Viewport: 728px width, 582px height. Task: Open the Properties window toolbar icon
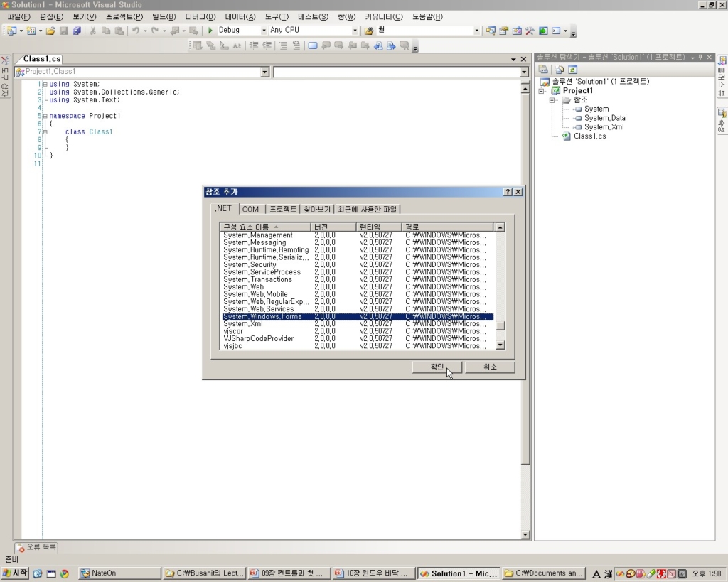(x=504, y=31)
